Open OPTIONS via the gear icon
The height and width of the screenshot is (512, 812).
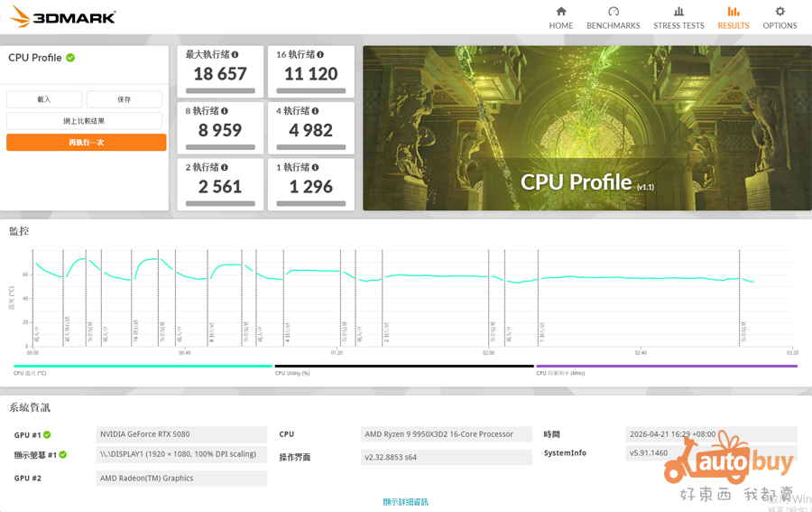tap(780, 12)
